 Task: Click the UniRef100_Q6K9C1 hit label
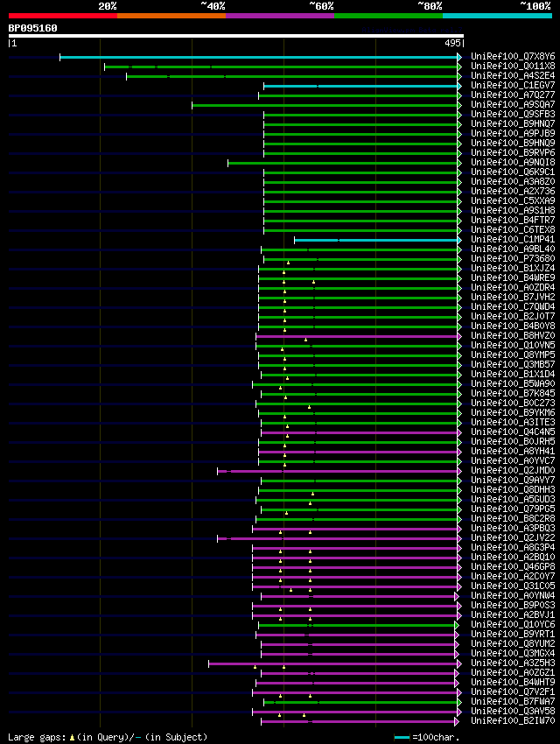click(513, 172)
